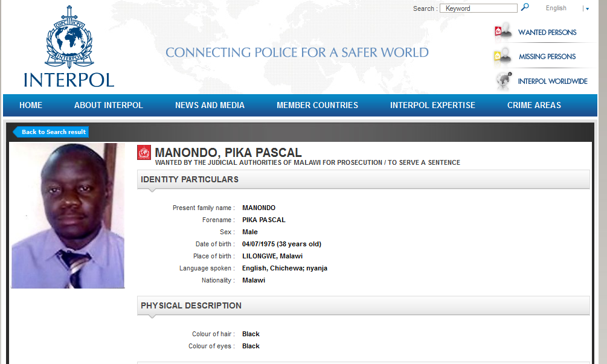This screenshot has width=607, height=364.
Task: Focus the Keyword search field
Action: pos(478,8)
